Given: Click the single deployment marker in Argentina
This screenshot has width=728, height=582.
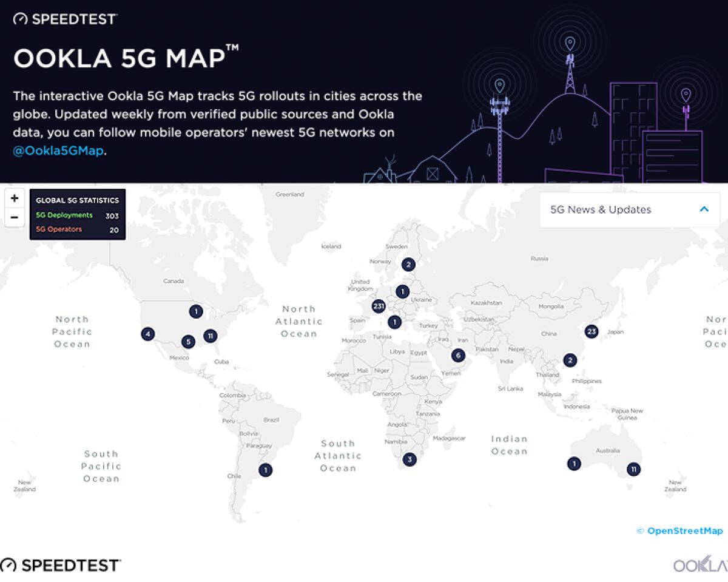Looking at the screenshot, I should tap(265, 470).
